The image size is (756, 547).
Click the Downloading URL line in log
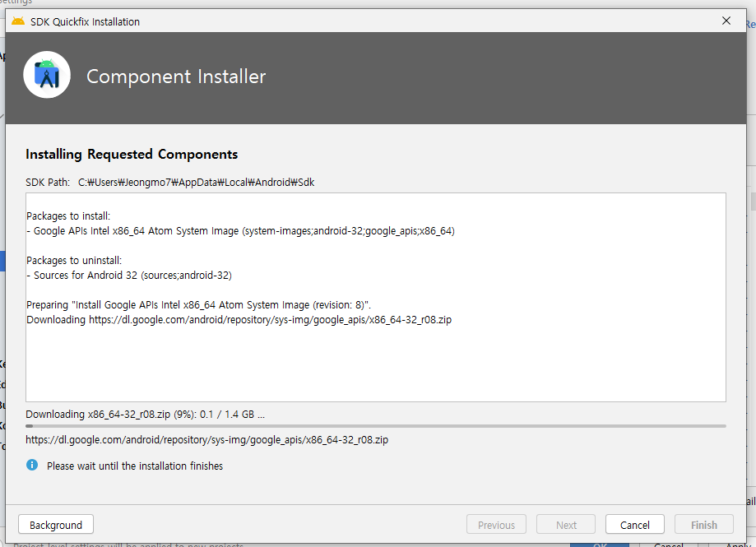[239, 319]
